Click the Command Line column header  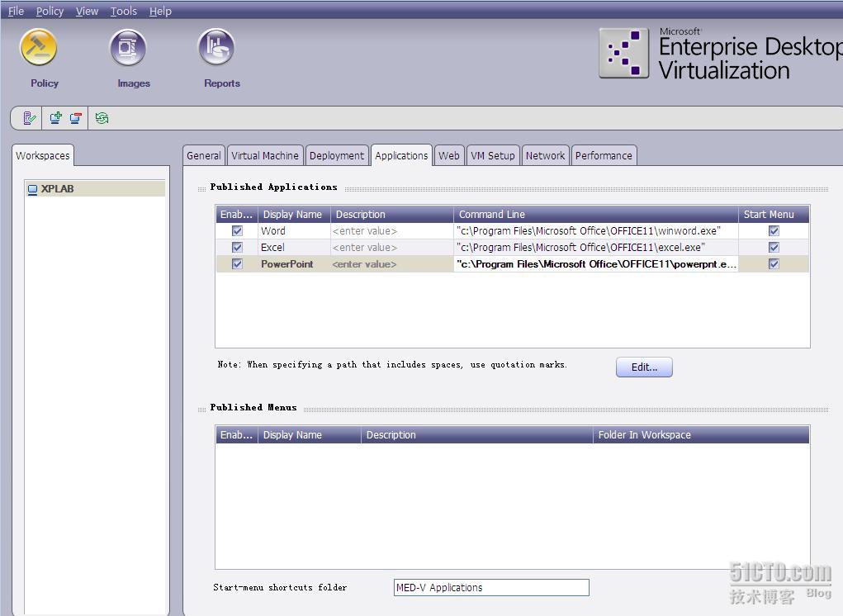coord(596,214)
